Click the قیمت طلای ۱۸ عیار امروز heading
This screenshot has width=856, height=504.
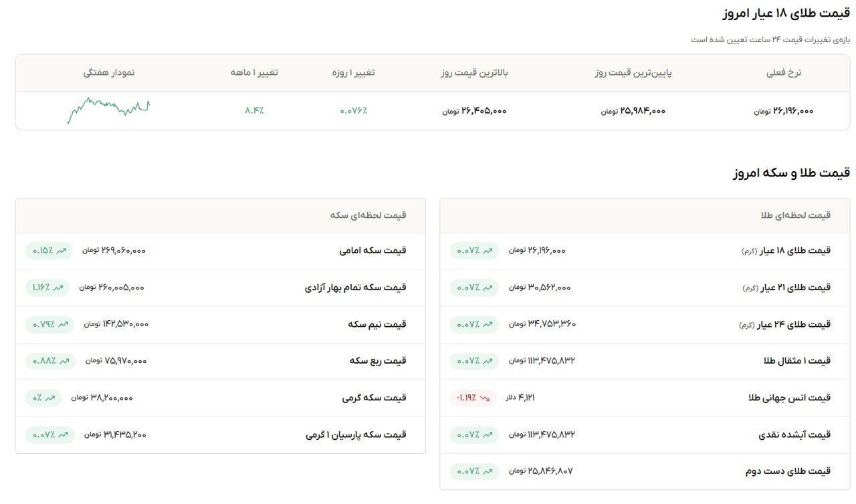[787, 13]
